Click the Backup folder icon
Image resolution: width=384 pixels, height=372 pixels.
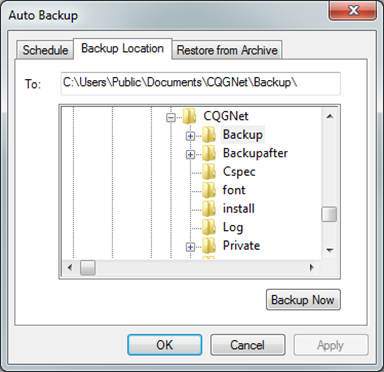point(209,135)
